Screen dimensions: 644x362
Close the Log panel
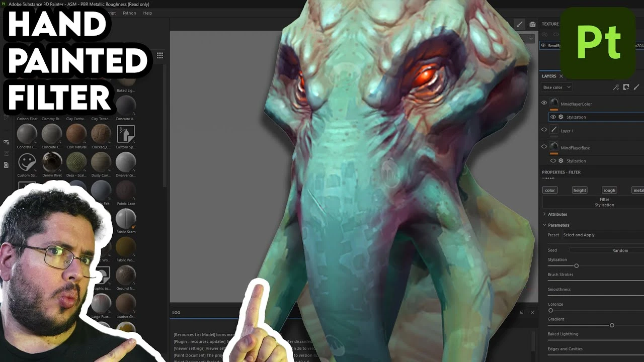[532, 312]
